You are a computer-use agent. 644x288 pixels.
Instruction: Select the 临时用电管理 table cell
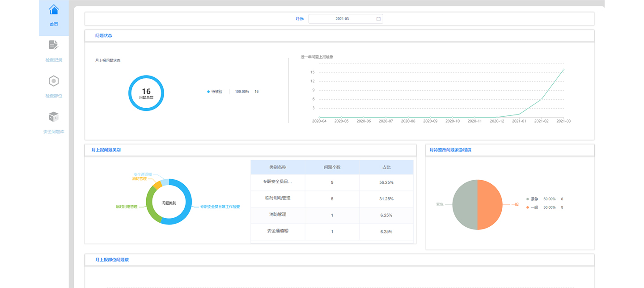click(x=278, y=198)
